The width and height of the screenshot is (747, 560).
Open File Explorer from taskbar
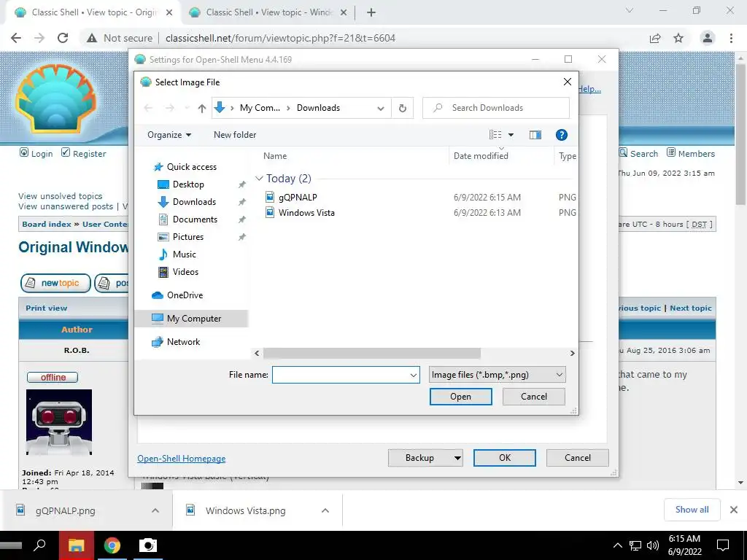76,545
